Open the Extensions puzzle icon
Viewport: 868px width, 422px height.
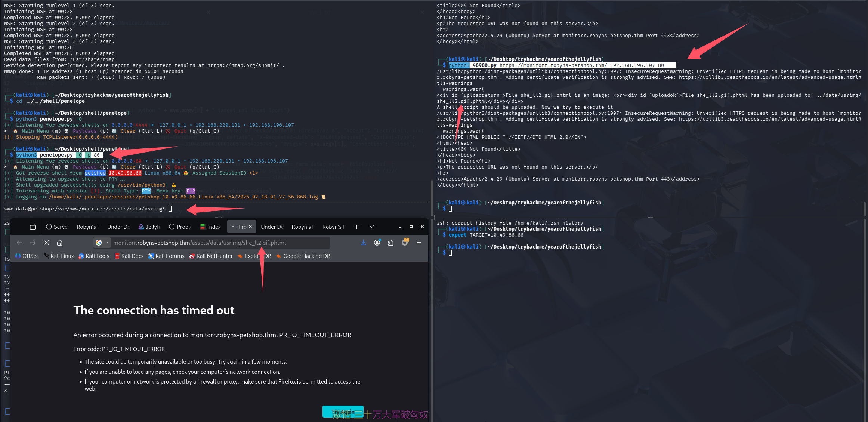coord(390,243)
